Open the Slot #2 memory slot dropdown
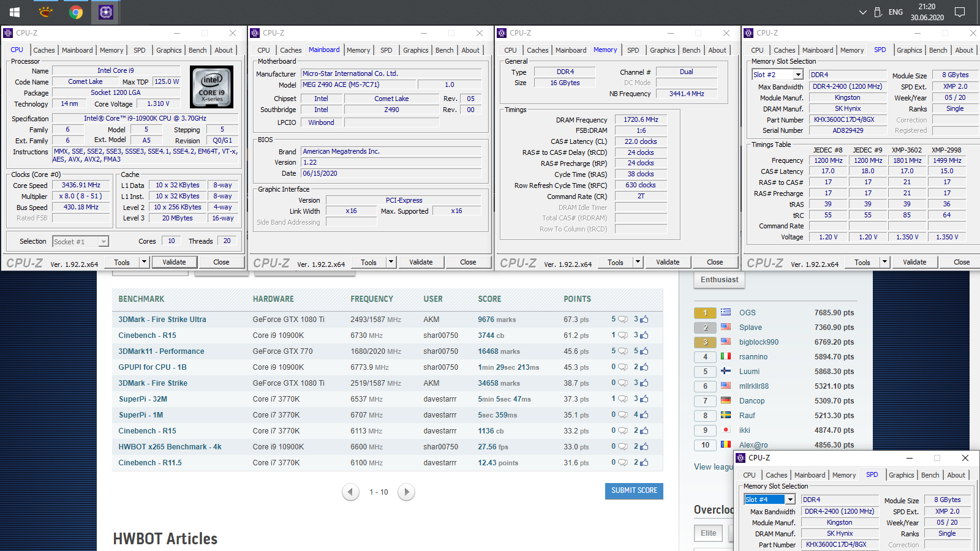Viewport: 980px width, 551px height. point(798,75)
